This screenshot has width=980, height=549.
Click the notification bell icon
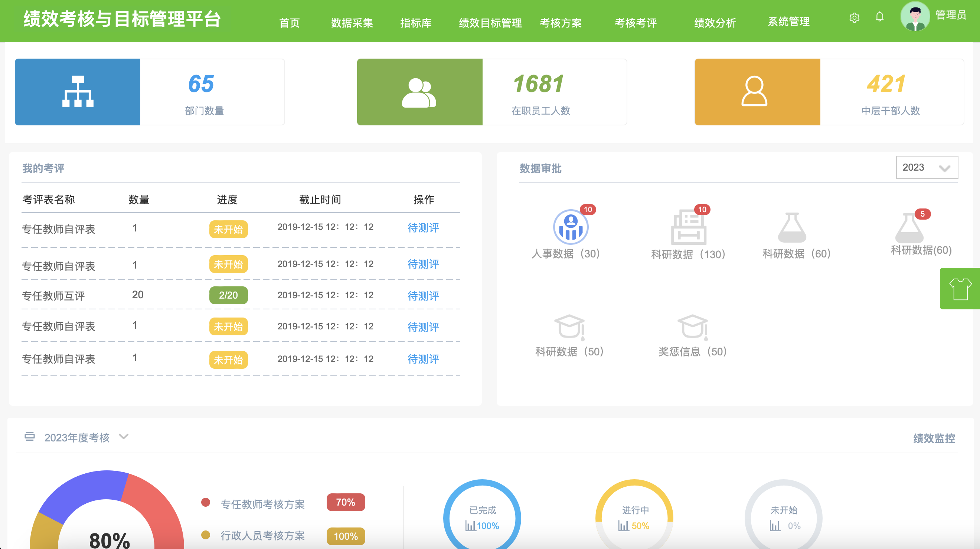[x=879, y=17]
